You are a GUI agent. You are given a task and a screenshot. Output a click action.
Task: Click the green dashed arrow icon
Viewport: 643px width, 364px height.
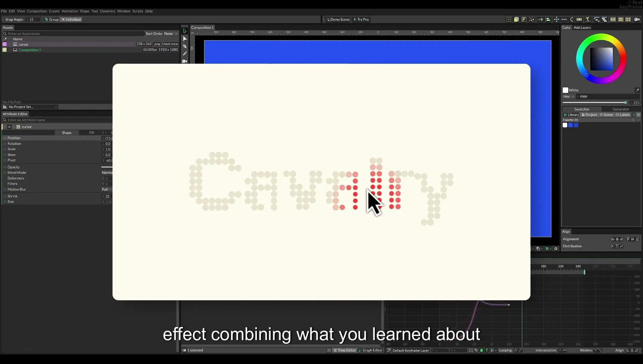tap(540, 19)
